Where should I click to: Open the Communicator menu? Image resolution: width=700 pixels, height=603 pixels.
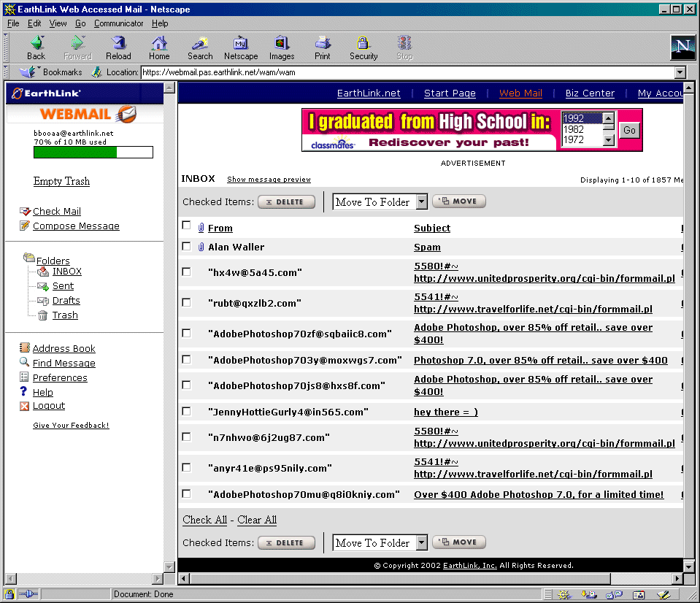click(118, 23)
